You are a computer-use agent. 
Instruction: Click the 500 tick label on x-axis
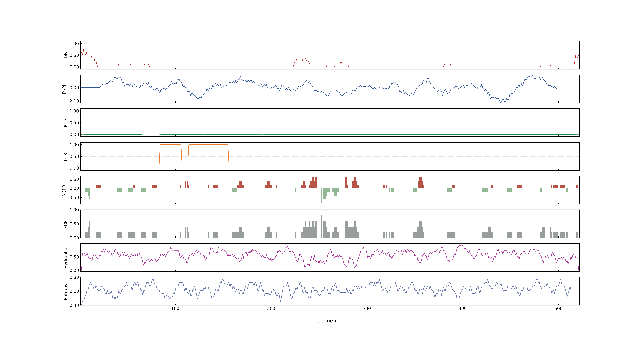[x=558, y=309]
